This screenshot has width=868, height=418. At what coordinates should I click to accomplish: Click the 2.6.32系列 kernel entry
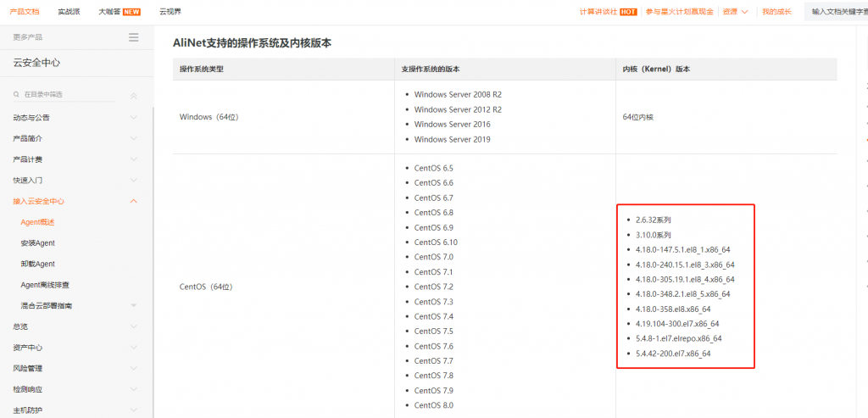pyautogui.click(x=654, y=220)
